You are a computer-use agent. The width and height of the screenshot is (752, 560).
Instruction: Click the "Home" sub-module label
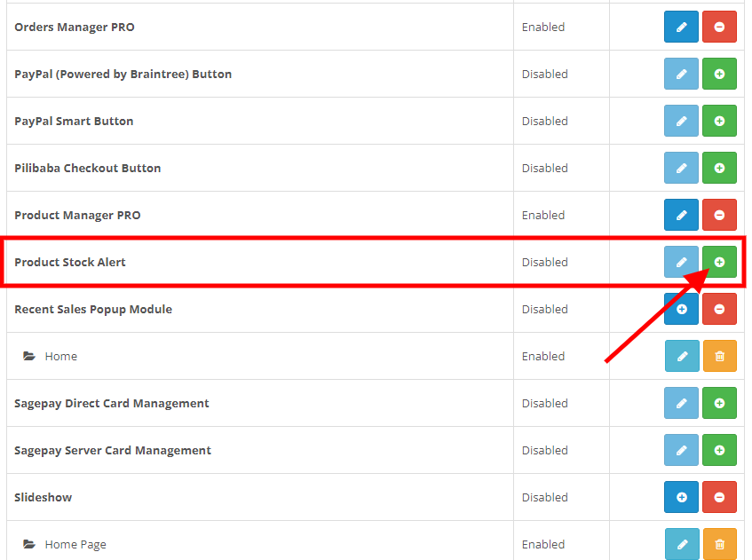pos(61,356)
